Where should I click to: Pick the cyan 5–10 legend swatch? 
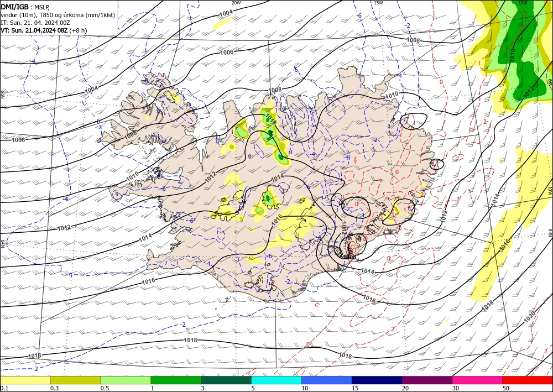click(276, 380)
